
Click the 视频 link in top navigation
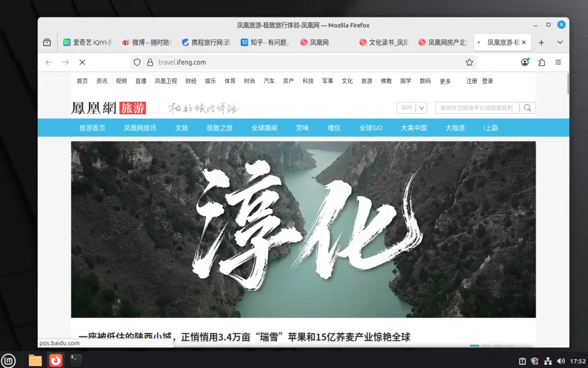pos(121,81)
